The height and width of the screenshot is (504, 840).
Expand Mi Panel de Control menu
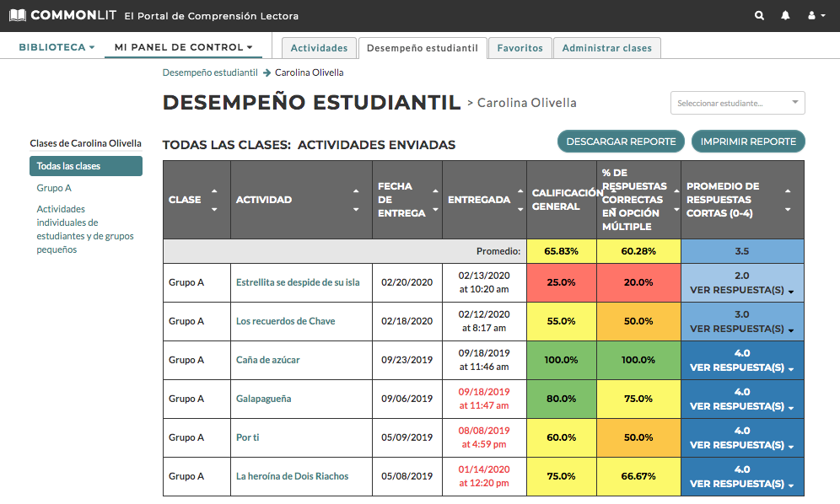pos(183,47)
